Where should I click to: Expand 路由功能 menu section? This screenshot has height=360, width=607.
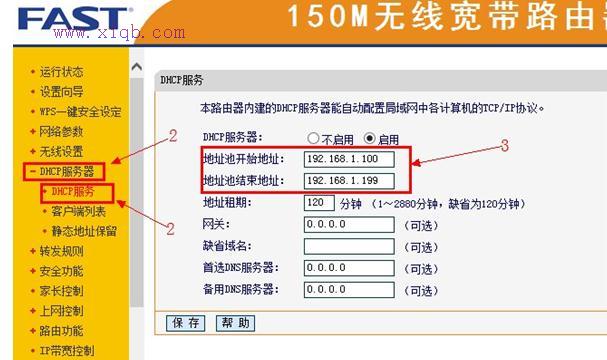pos(61,331)
